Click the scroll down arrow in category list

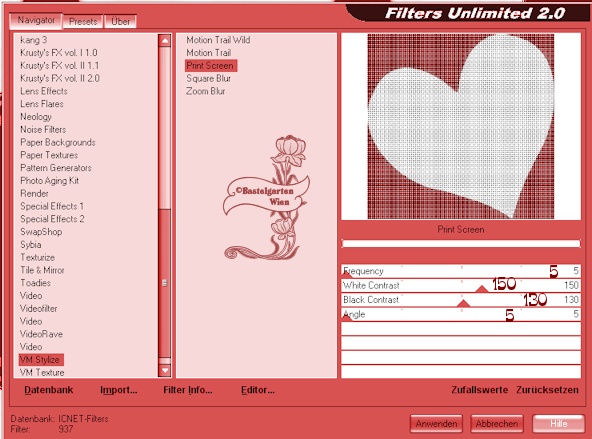(165, 370)
